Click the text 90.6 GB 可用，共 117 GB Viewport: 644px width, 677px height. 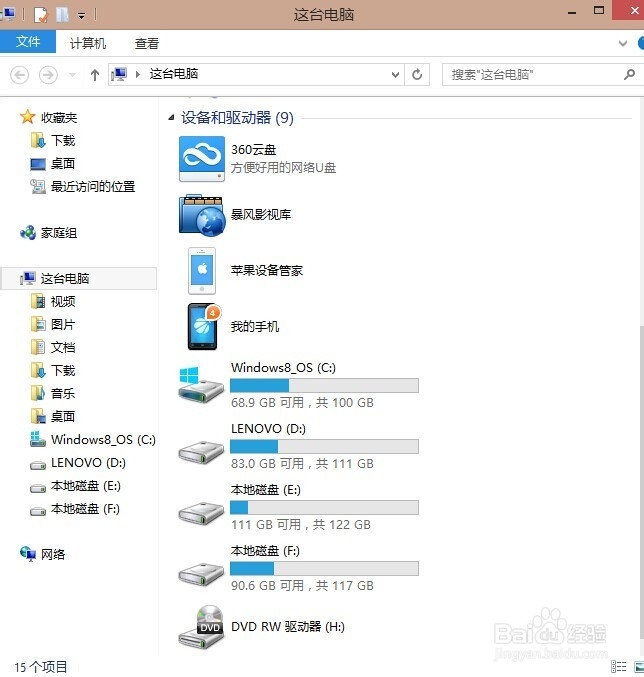tap(302, 585)
